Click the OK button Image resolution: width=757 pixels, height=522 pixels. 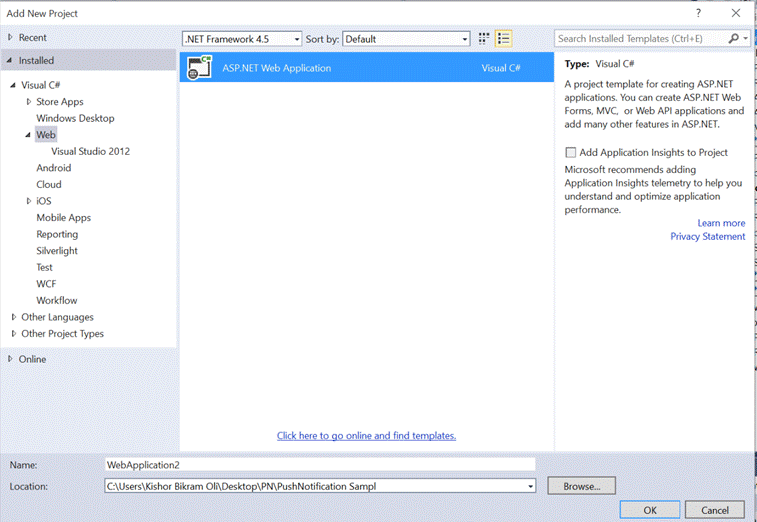(650, 510)
